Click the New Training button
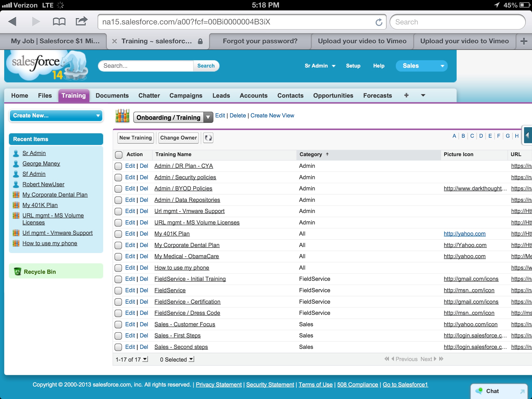Viewport: 532px width, 399px height. pyautogui.click(x=135, y=138)
